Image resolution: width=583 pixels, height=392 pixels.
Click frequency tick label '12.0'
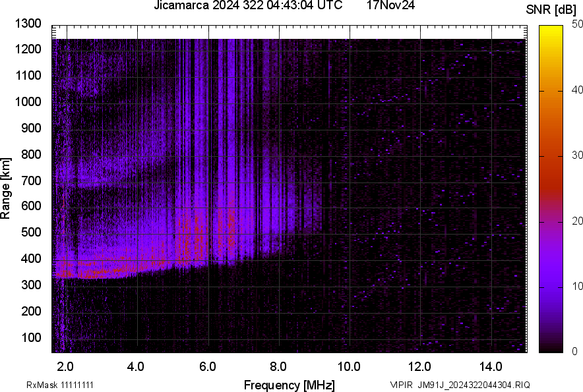(x=420, y=367)
